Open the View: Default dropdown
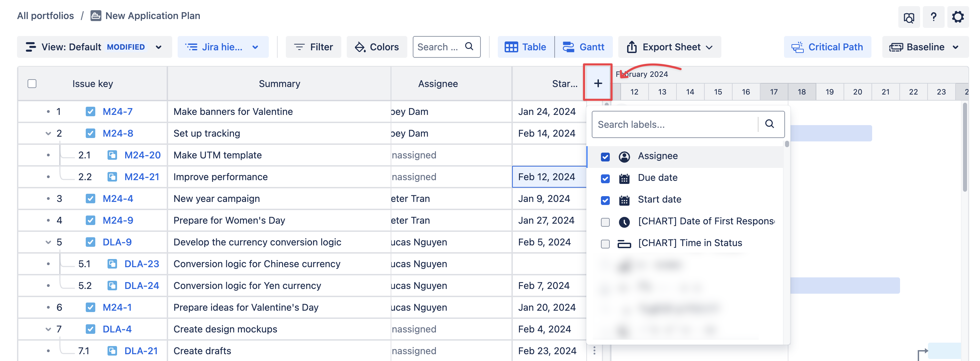Screen dimensions: 980x361 click(x=94, y=47)
